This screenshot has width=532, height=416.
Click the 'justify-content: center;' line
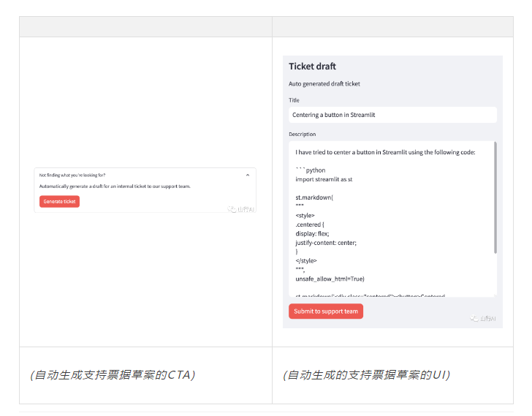point(326,243)
